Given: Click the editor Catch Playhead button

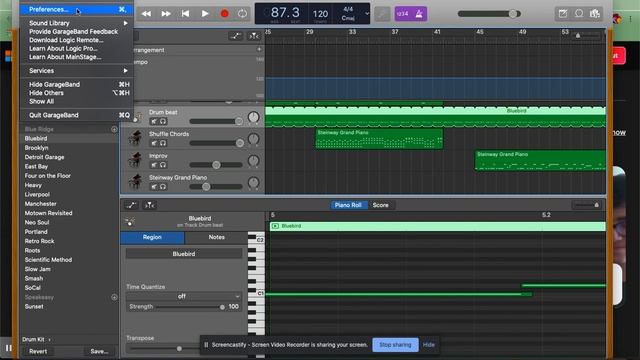Looking at the screenshot, I should click(149, 205).
